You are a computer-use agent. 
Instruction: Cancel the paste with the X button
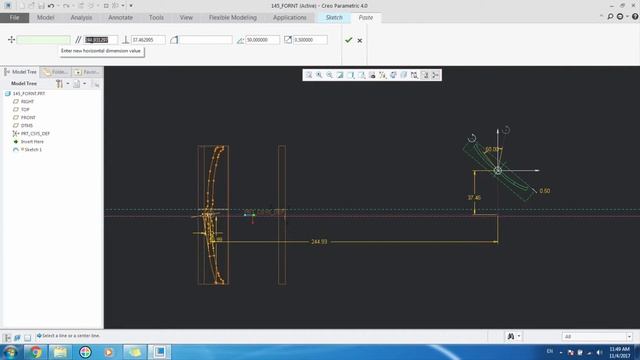click(360, 40)
